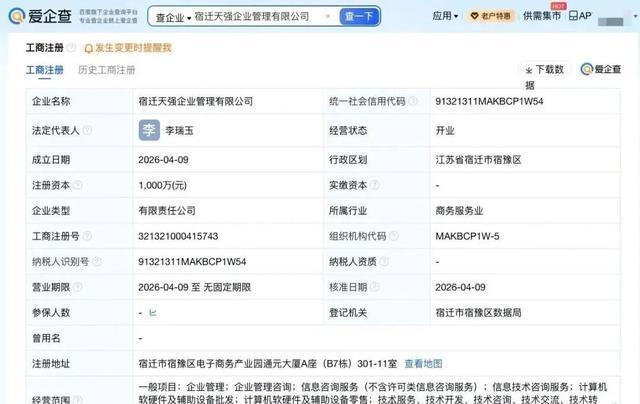The image size is (640, 404).
Task: Click the blurred user avatar
Action: (x=611, y=20)
